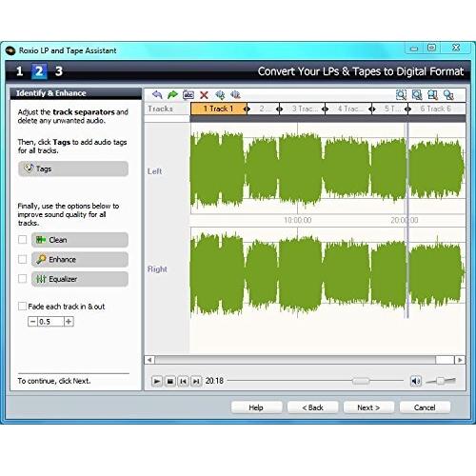Mute audio with the speaker icon
The height and width of the screenshot is (476, 476).
[416, 381]
